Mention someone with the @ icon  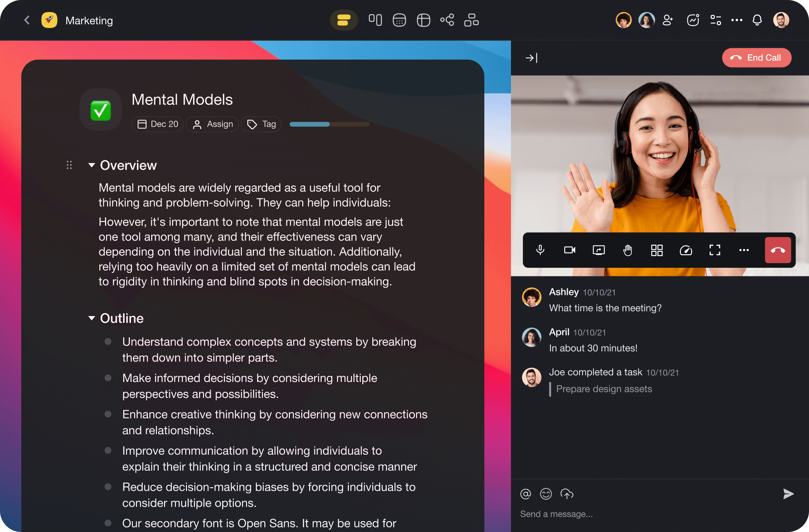click(525, 494)
